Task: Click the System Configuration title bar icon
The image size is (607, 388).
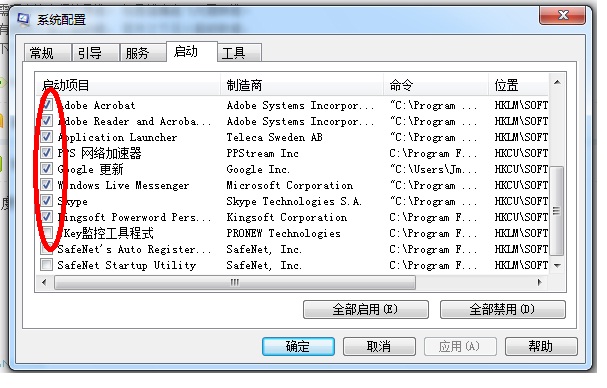Action: pos(23,19)
